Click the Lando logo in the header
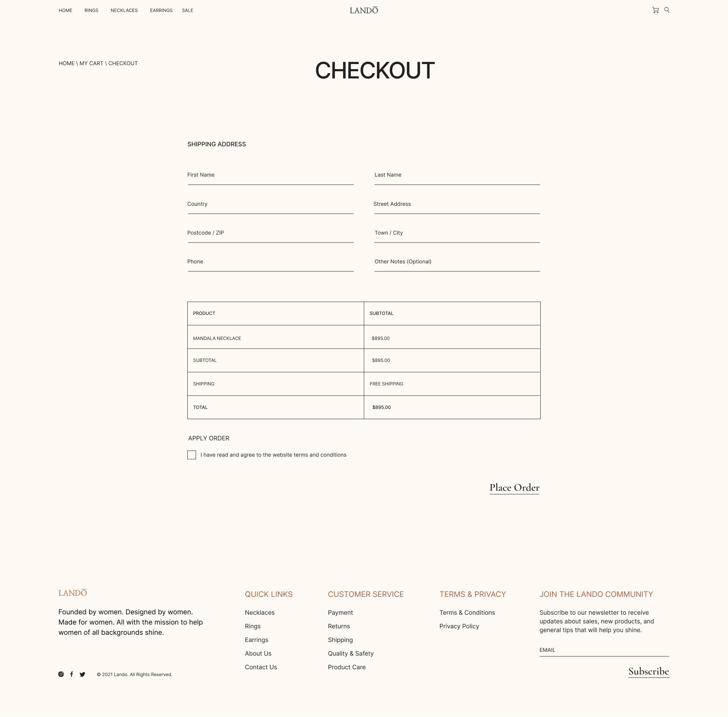Image resolution: width=728 pixels, height=717 pixels. point(363,11)
